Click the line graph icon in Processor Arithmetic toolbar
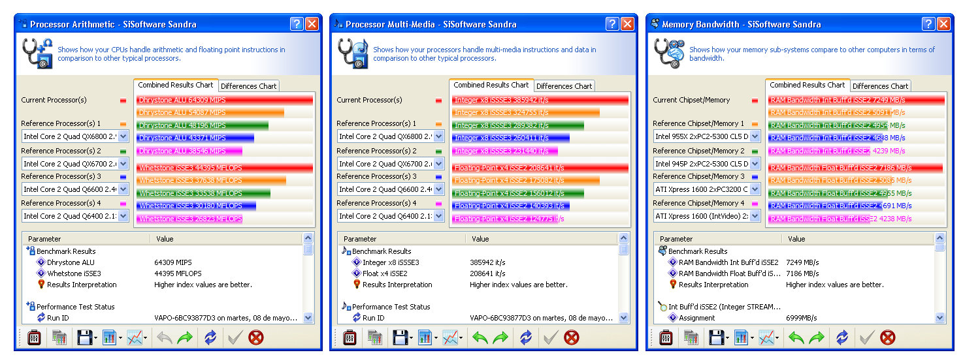The height and width of the screenshot is (359, 980). 134,337
